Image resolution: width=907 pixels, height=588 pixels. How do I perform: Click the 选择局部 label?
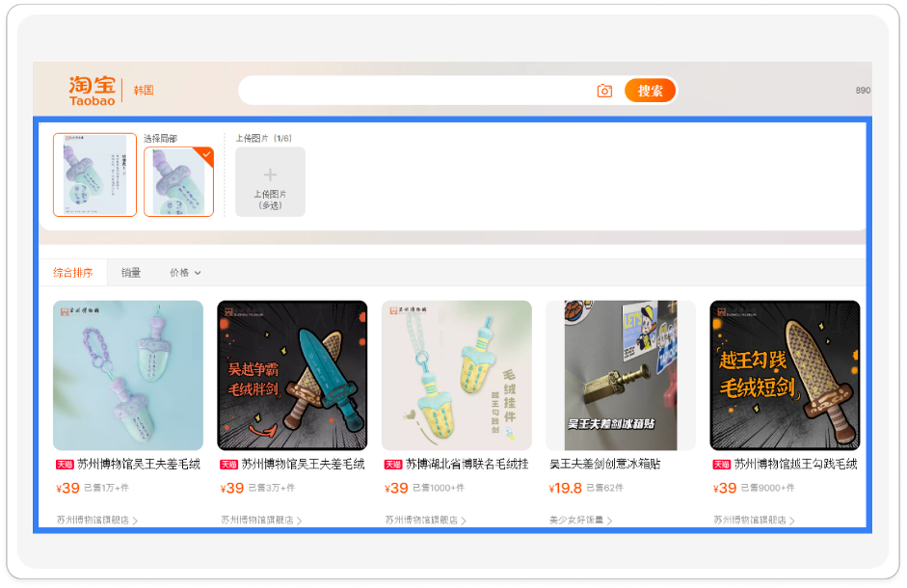[x=160, y=138]
